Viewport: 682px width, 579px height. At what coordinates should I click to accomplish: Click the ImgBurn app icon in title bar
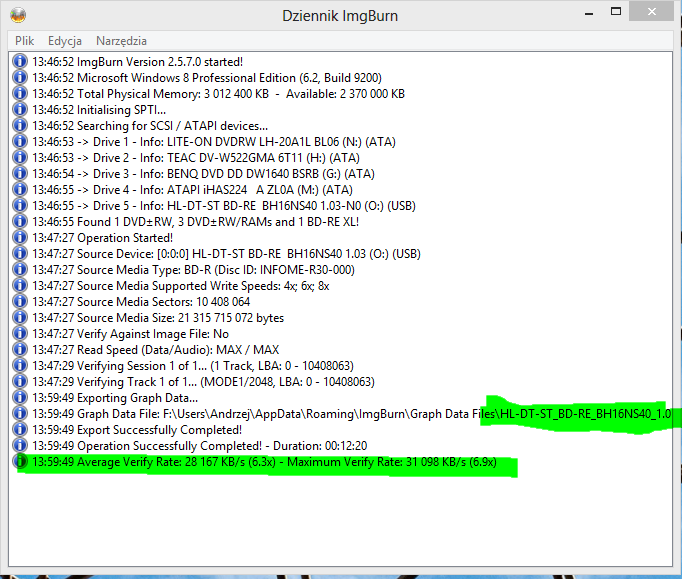pyautogui.click(x=18, y=15)
